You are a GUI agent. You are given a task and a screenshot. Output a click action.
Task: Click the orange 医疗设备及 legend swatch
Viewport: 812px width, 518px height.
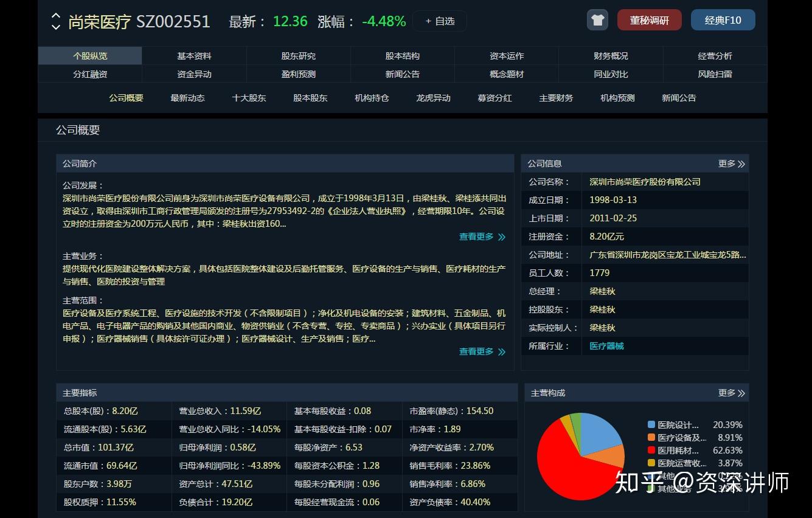tap(651, 437)
